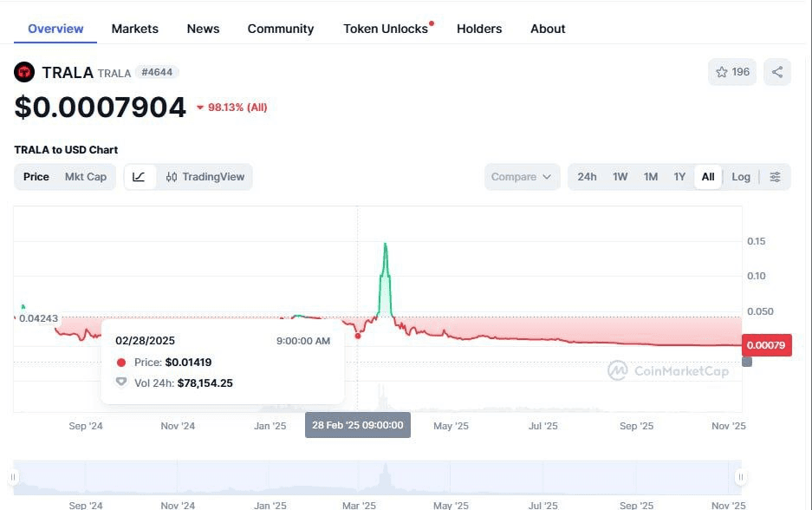Click the star watchlist icon showing 196
812x510 pixels.
click(x=731, y=72)
